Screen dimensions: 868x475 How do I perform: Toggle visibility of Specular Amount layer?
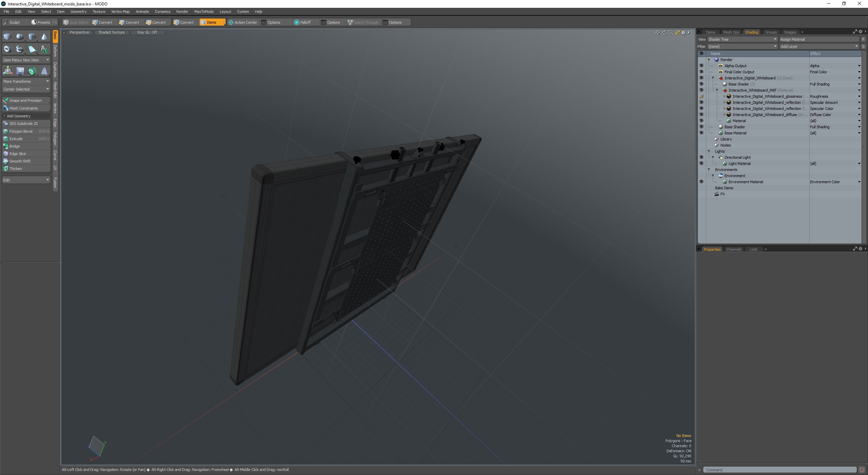pos(701,102)
